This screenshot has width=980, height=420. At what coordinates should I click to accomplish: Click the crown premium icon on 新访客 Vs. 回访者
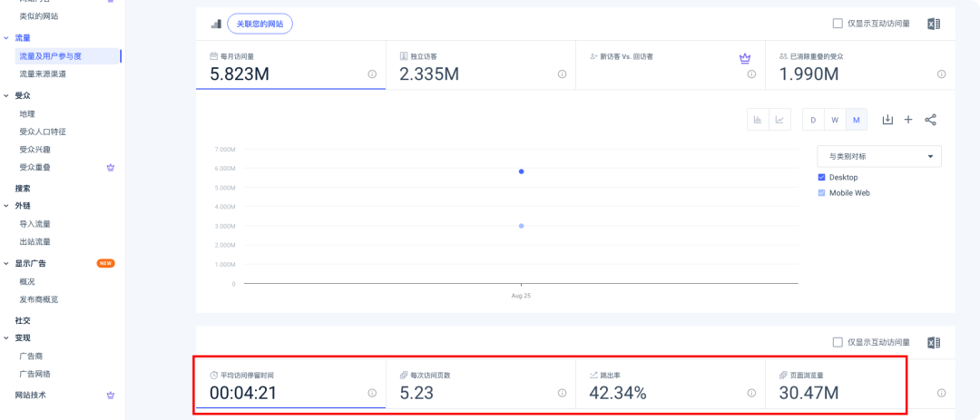point(744,58)
